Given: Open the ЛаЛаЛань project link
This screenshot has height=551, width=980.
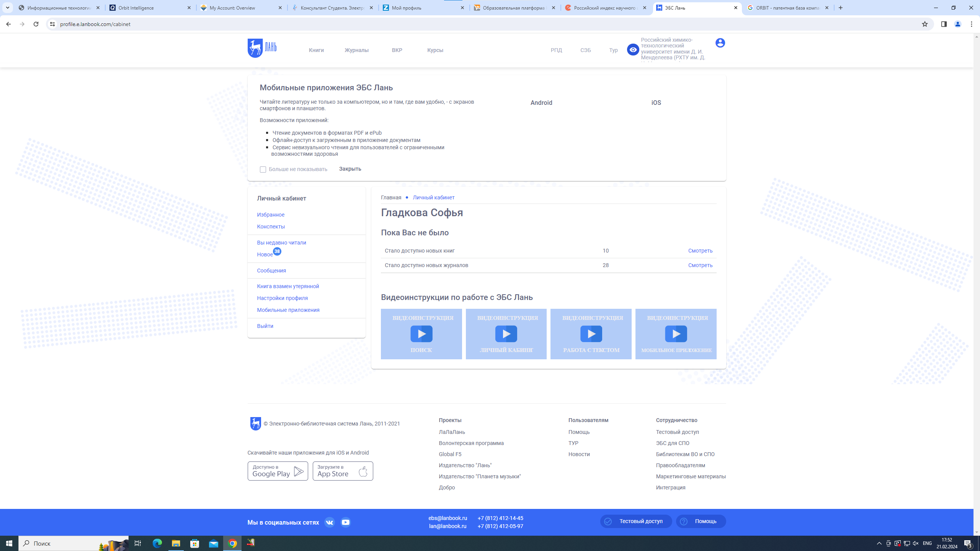Looking at the screenshot, I should tap(452, 432).
